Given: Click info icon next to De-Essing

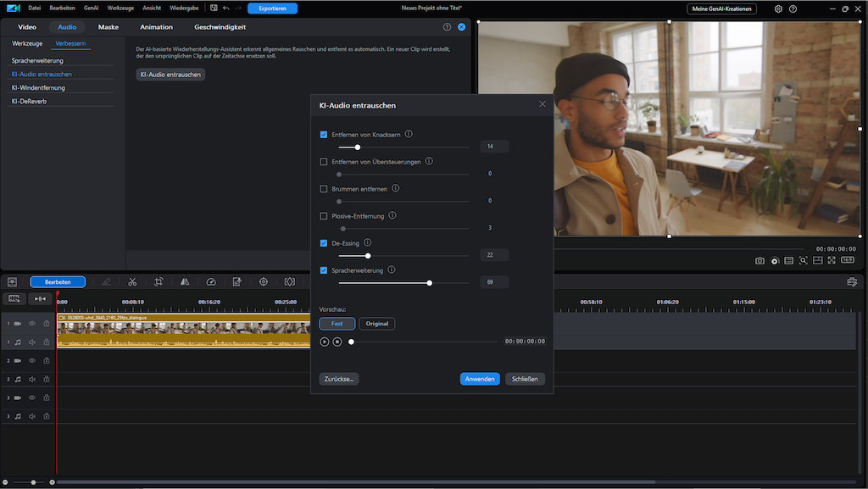Looking at the screenshot, I should pos(367,242).
